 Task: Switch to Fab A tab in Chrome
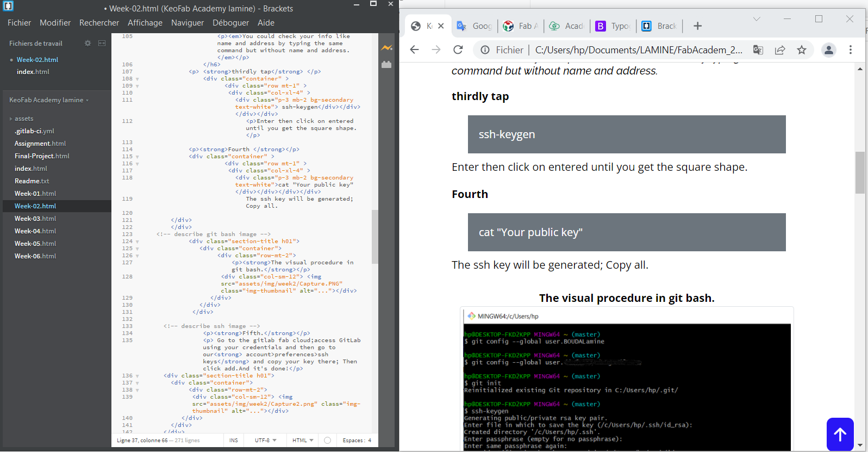521,26
